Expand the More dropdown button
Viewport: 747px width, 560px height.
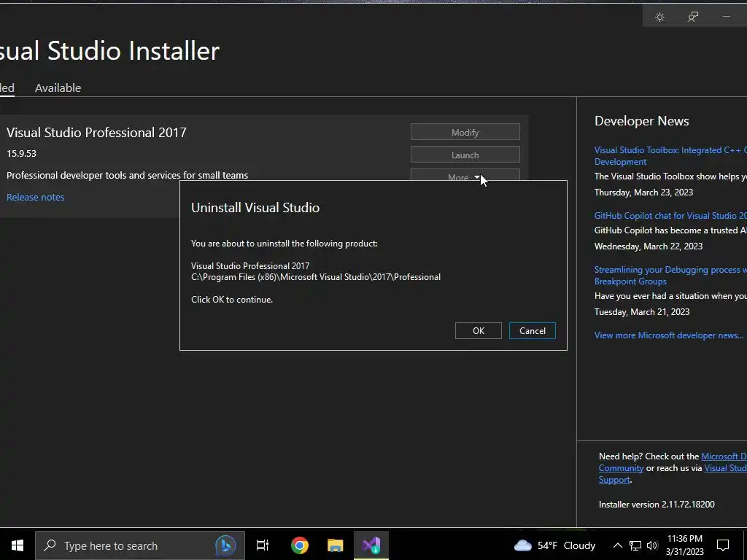pos(465,175)
